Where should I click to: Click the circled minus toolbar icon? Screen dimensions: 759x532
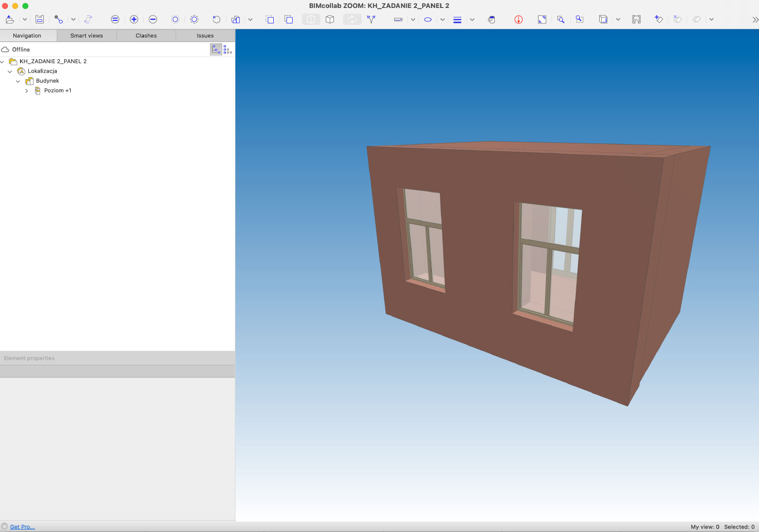tap(153, 19)
